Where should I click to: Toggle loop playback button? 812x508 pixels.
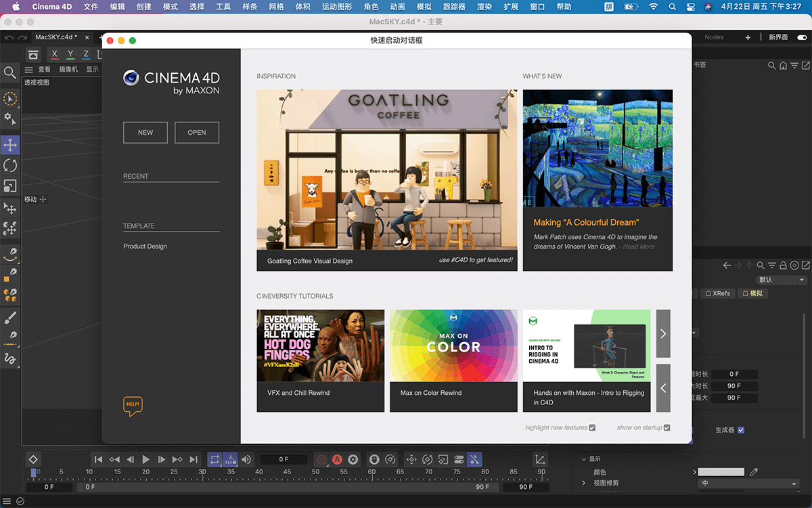[x=215, y=459]
